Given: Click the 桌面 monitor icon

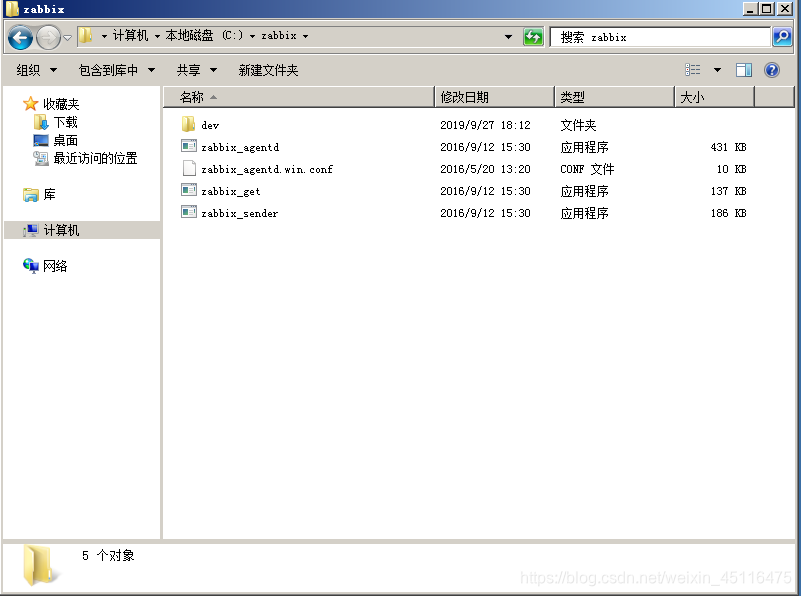Looking at the screenshot, I should pos(41,140).
